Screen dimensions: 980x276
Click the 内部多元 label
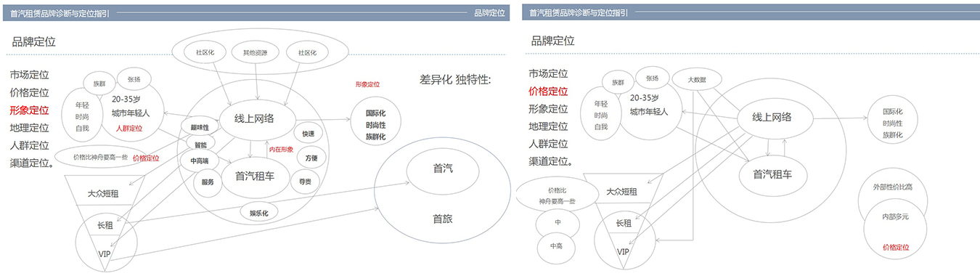point(895,216)
